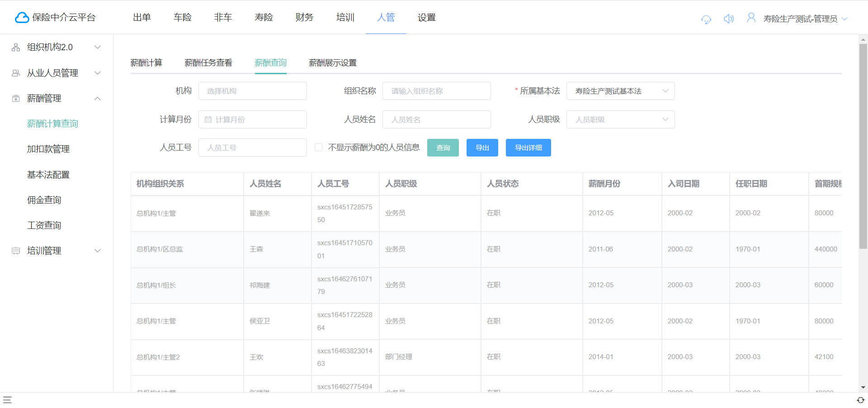Screen dimensions: 868x408
Task: Open the 寿险 top menu
Action: click(264, 17)
